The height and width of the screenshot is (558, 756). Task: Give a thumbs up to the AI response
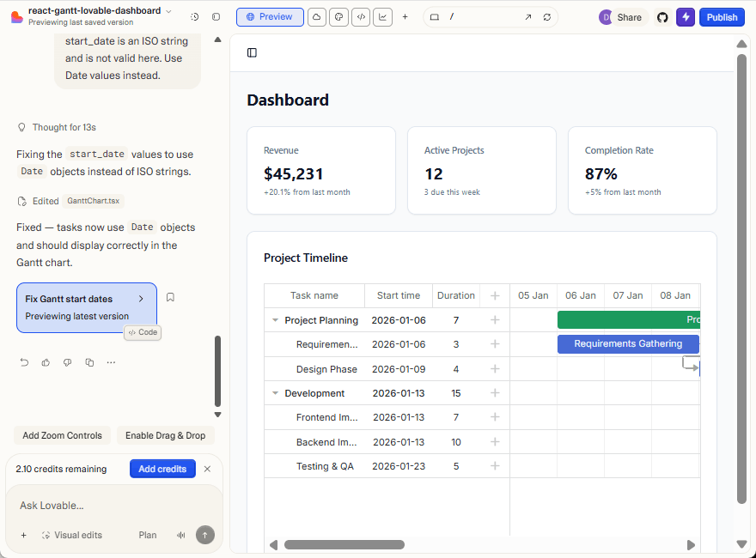[46, 362]
